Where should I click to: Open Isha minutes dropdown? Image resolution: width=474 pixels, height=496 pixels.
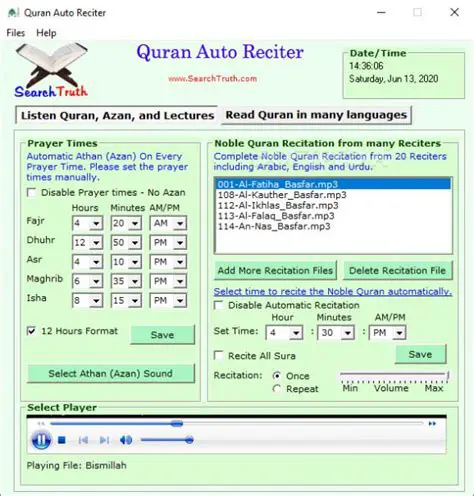135,301
